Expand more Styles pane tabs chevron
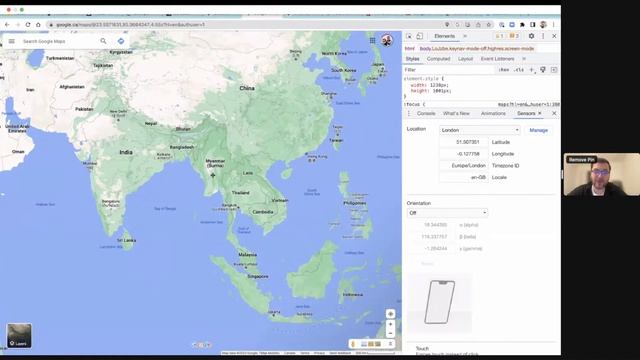Screen dimensions: 640x360 pos(524,59)
